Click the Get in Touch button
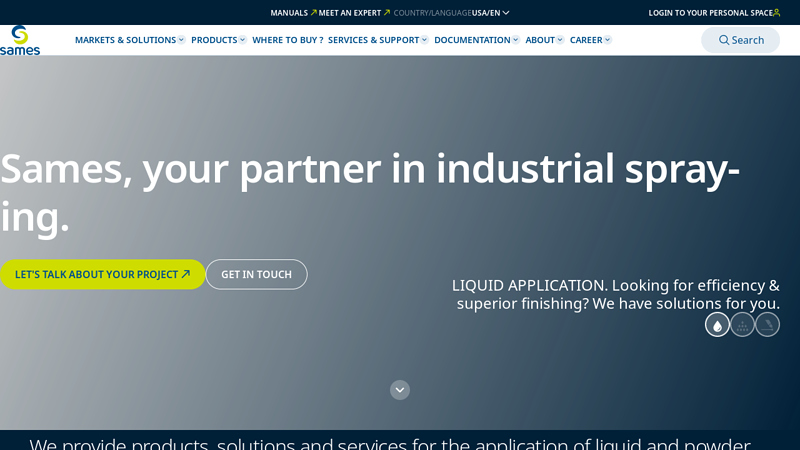The height and width of the screenshot is (450, 800). tap(256, 274)
